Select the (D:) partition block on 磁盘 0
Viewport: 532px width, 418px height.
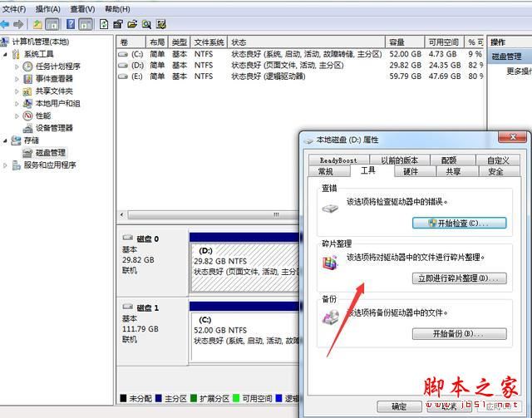[x=245, y=267]
